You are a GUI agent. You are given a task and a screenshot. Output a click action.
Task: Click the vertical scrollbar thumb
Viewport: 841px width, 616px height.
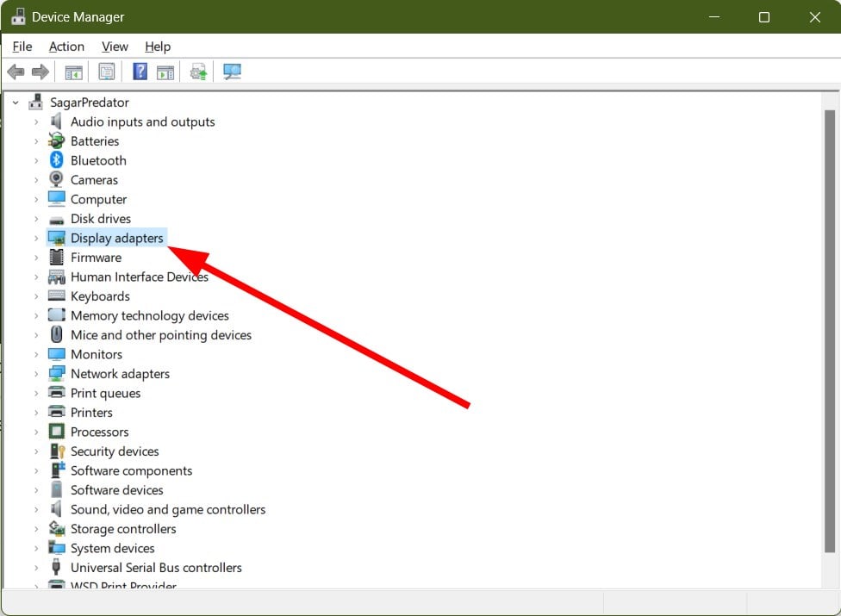tap(829, 331)
